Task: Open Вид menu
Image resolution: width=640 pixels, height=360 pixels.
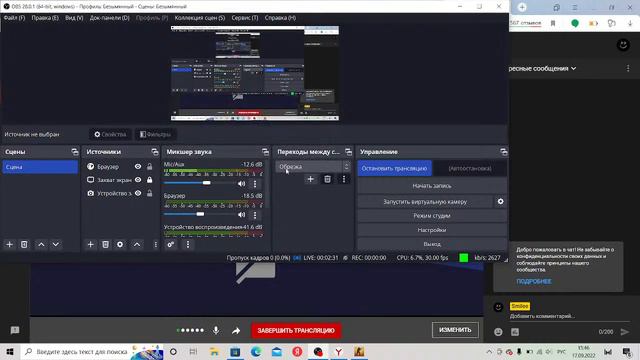Action: coord(74,18)
